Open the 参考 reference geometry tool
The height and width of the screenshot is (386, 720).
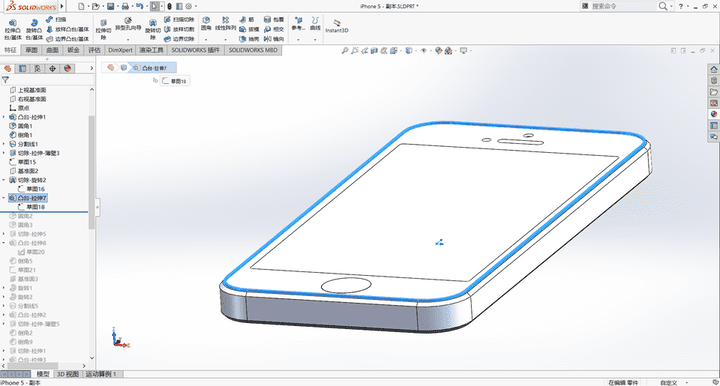(x=298, y=24)
